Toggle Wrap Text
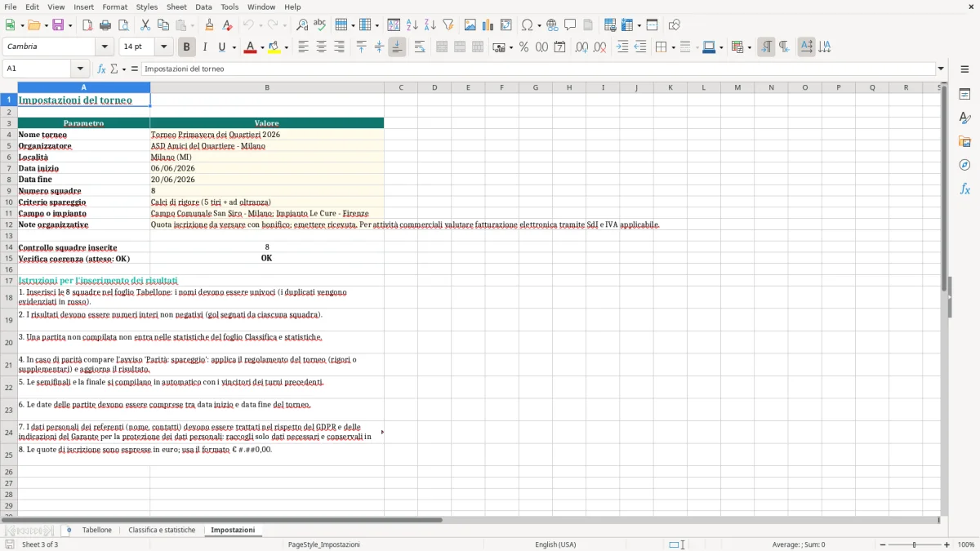The image size is (980, 551). (x=420, y=47)
